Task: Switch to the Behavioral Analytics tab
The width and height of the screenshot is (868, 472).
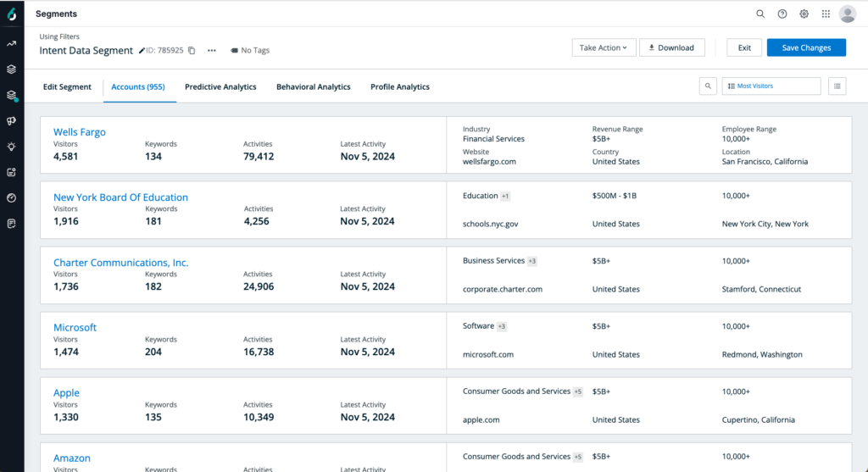Action: 314,87
